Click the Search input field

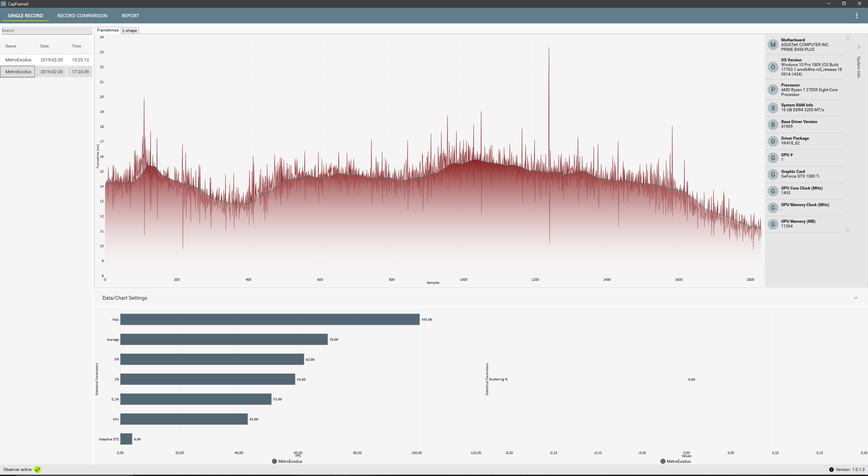[x=46, y=31]
